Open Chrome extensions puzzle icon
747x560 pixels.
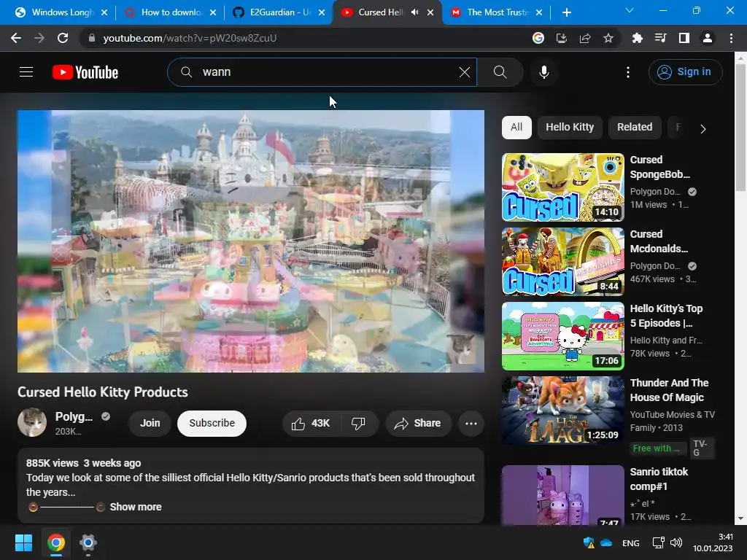click(x=637, y=38)
